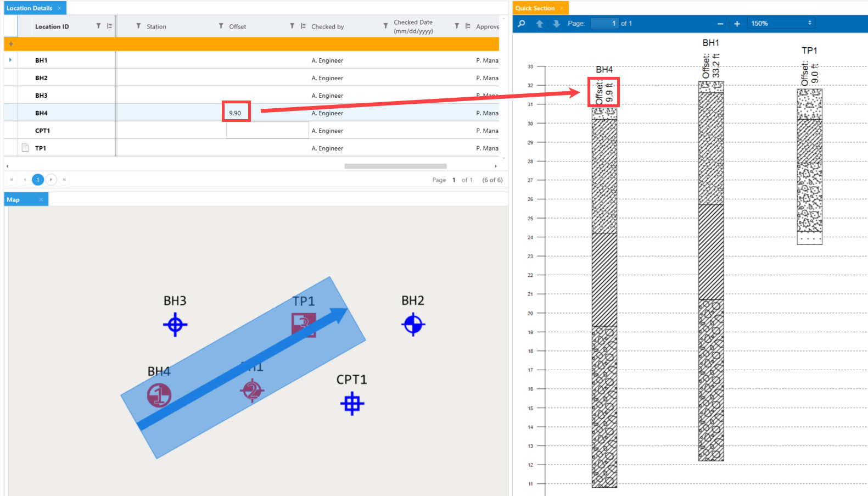The width and height of the screenshot is (868, 496).
Task: Open filter icon left of Station header
Action: [x=138, y=26]
